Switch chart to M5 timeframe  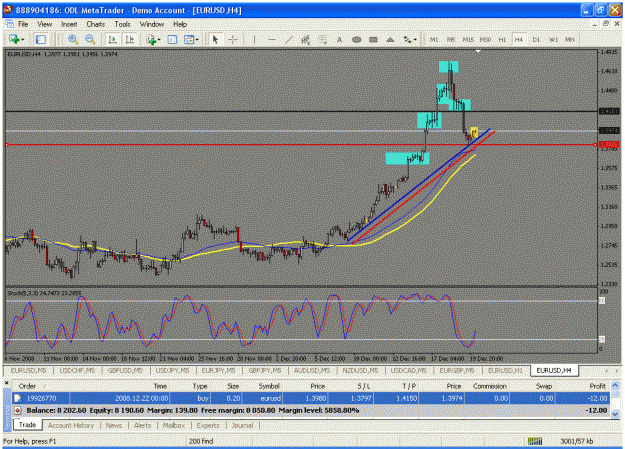click(451, 39)
